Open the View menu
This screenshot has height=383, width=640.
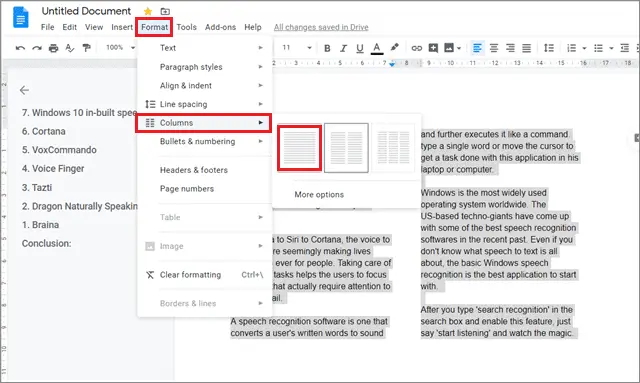tap(94, 27)
